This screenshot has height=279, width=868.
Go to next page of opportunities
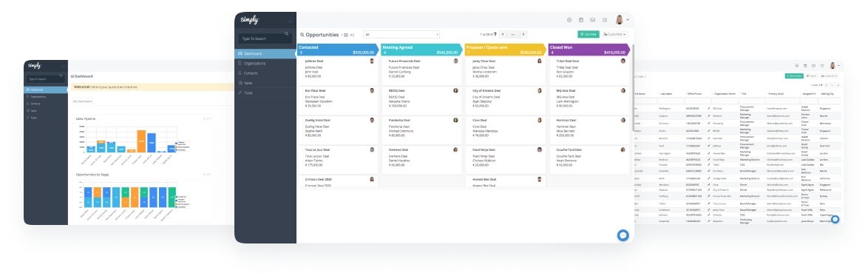523,34
